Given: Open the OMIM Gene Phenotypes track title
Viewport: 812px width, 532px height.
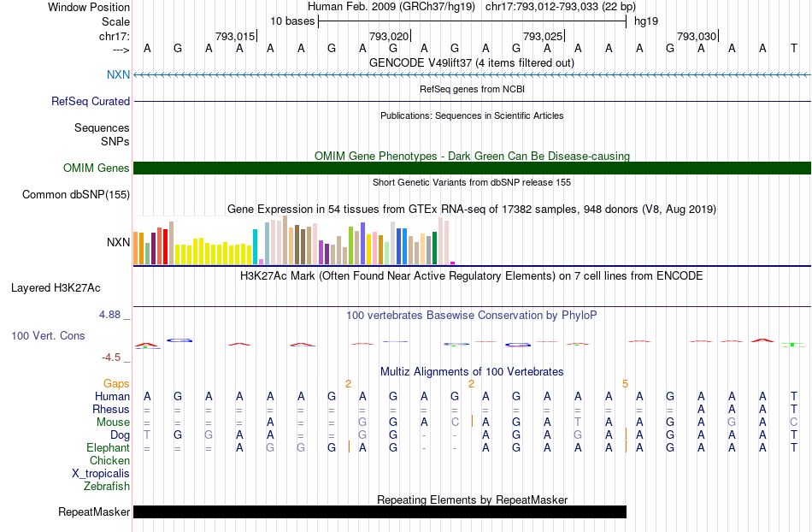Looking at the screenshot, I should (472, 156).
